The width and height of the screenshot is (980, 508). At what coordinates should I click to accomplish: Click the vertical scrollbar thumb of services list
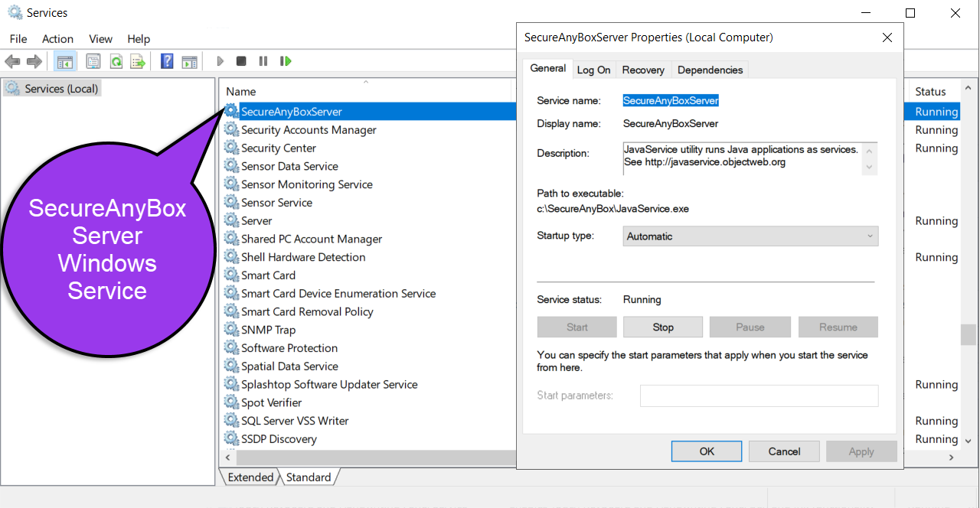click(x=969, y=334)
